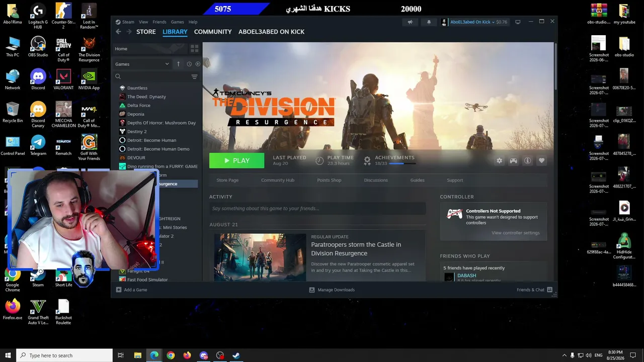This screenshot has height=362, width=644.
Task: Click the library search magnifier
Action: [118, 76]
